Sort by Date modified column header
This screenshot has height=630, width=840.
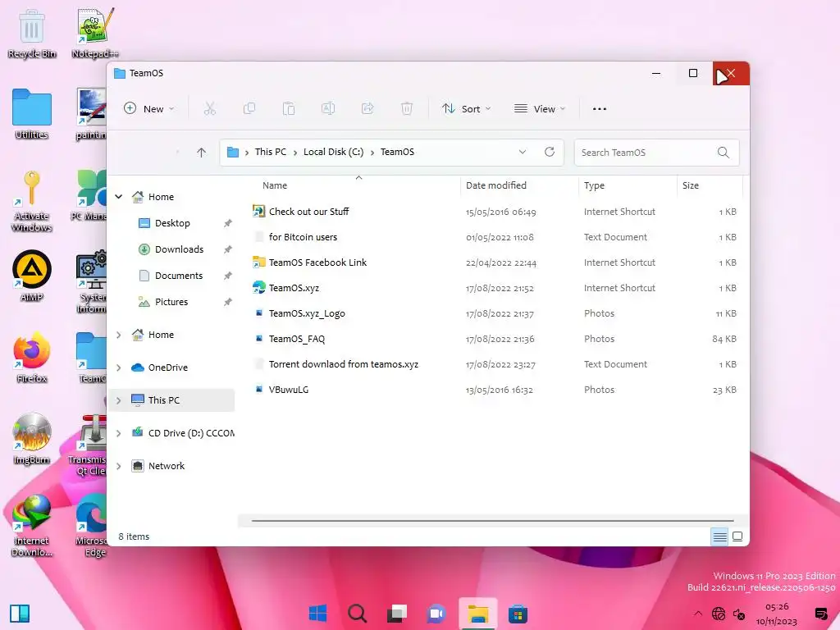496,185
